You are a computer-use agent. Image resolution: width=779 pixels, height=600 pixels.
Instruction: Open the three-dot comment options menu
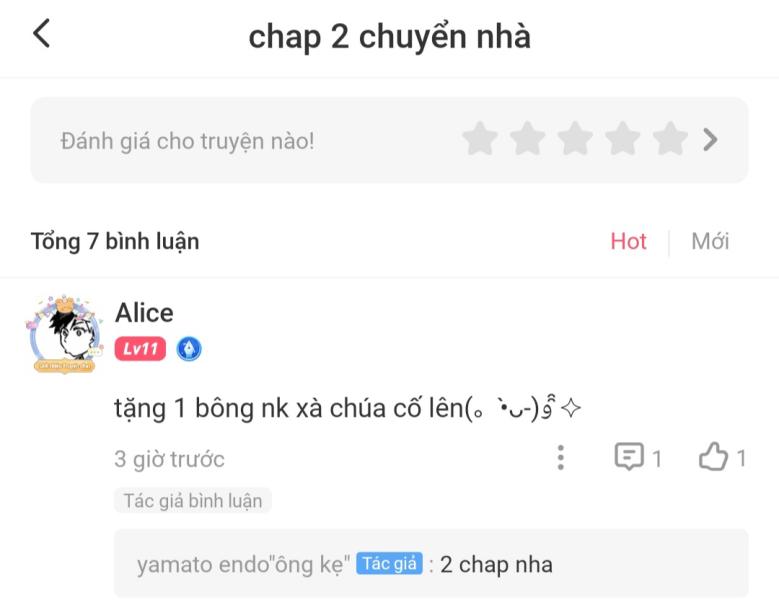click(560, 457)
